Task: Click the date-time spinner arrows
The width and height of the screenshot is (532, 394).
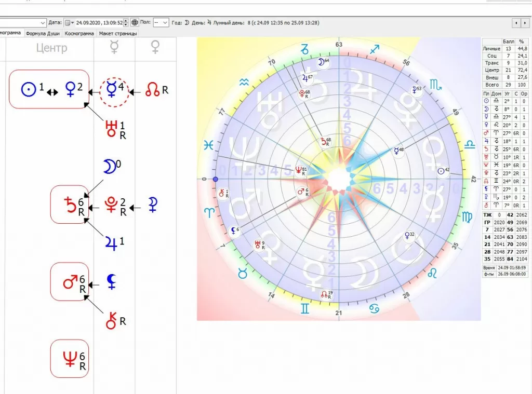Action: 126,22
